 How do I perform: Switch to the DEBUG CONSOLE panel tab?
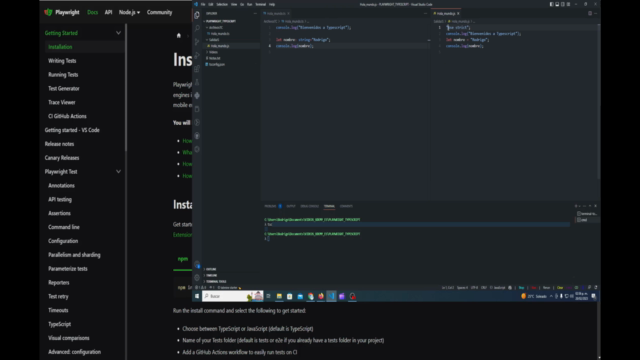(309, 206)
